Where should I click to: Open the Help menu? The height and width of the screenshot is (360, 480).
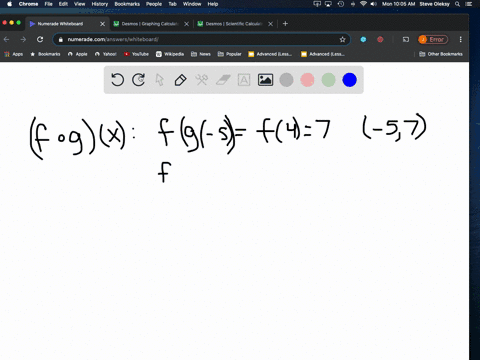point(213,4)
